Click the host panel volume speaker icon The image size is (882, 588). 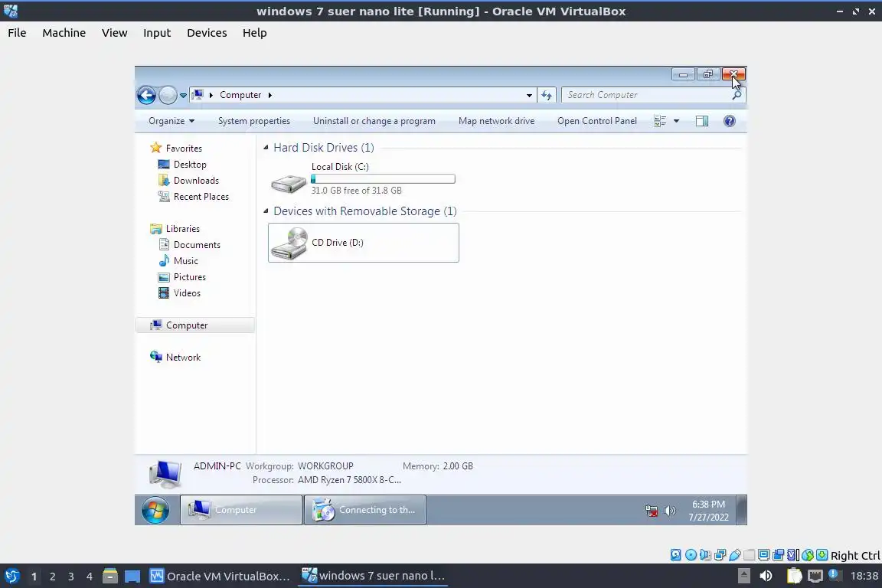coord(766,576)
